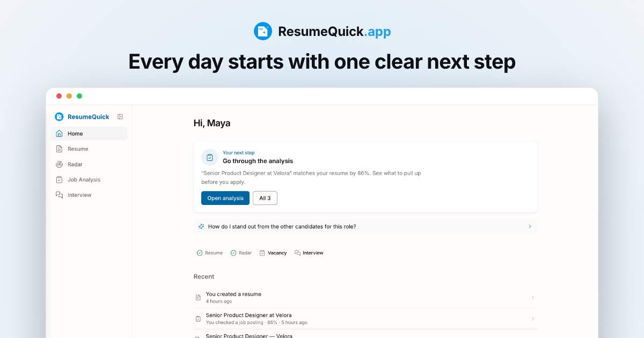
Task: Click the ResumeQuick logo icon in sidebar
Action: pyautogui.click(x=59, y=117)
